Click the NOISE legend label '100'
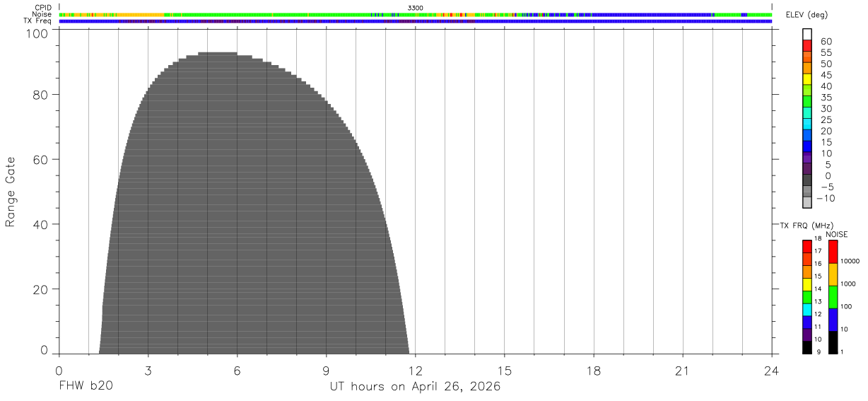Screen dimensions: 868x401 point(846,306)
